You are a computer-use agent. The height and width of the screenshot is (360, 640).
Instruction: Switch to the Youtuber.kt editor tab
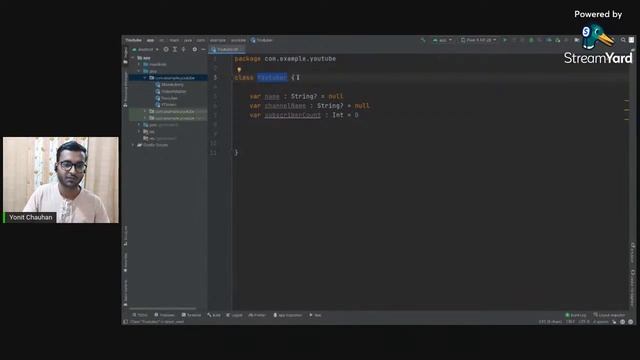tap(227, 49)
